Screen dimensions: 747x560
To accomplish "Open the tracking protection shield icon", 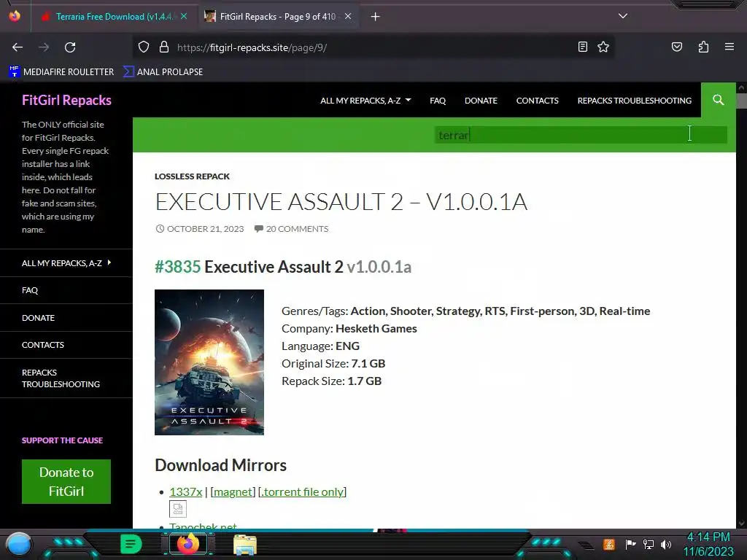I will coord(144,47).
